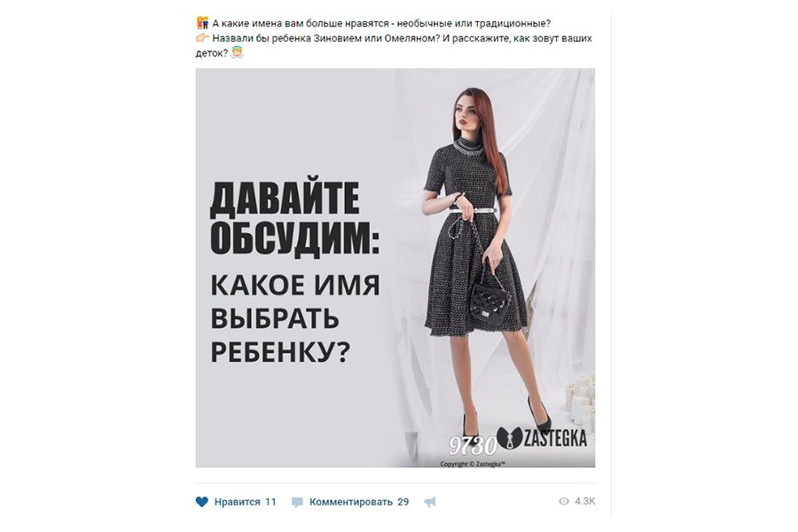This screenshot has height=532, width=798.
Task: Click the Zastegka logo on the image
Action: 541,439
